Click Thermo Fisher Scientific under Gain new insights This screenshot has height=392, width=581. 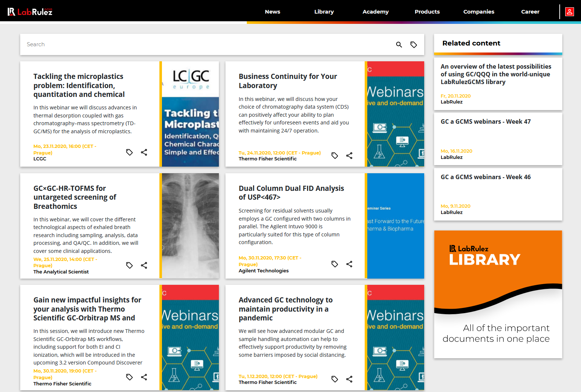point(62,384)
